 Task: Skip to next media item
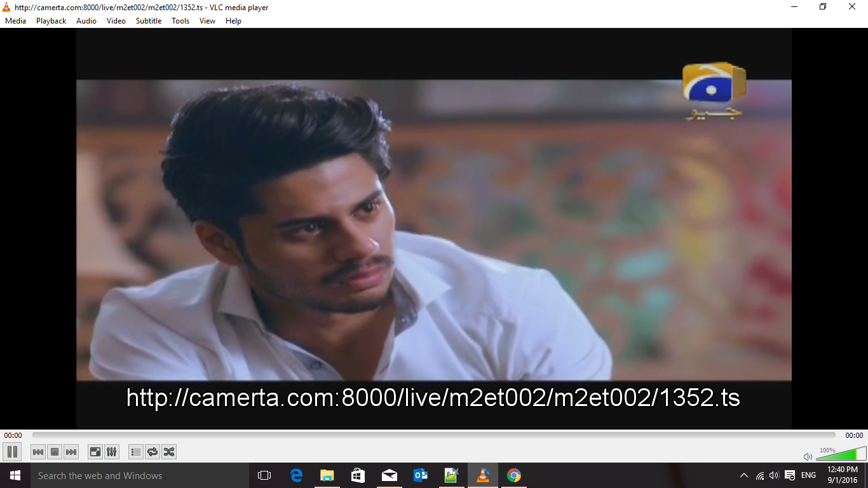71,452
